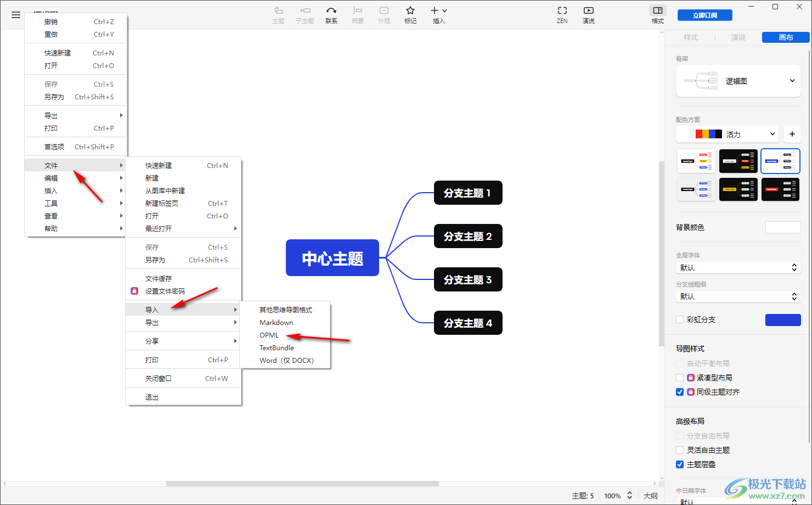The image size is (812, 505).
Task: Open the hamburger main menu icon
Action: coord(16,15)
